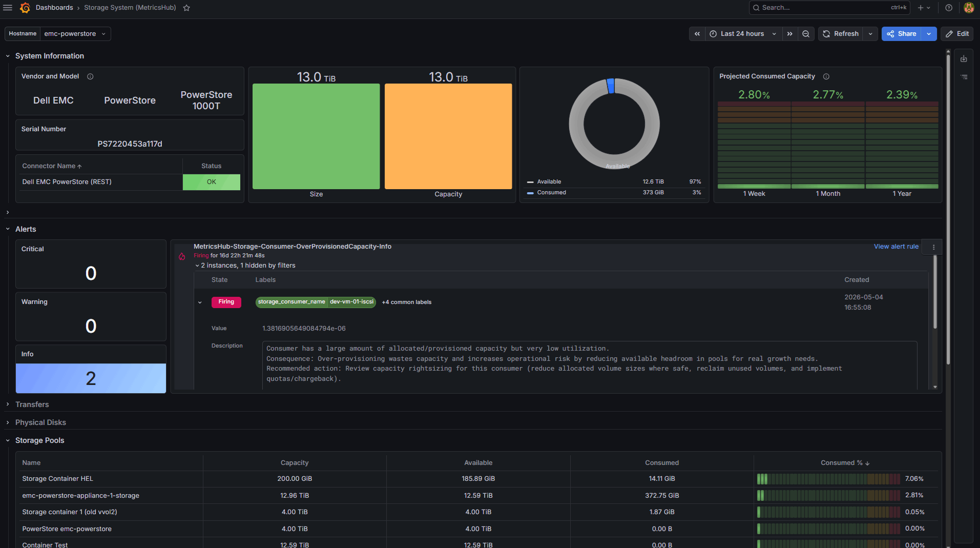This screenshot has height=548, width=980.
Task: Click the 1 Year projected capacity gauge
Action: coord(902,145)
